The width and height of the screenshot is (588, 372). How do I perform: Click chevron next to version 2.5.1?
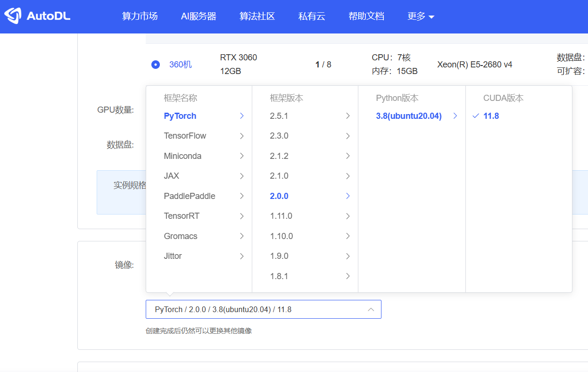point(348,116)
